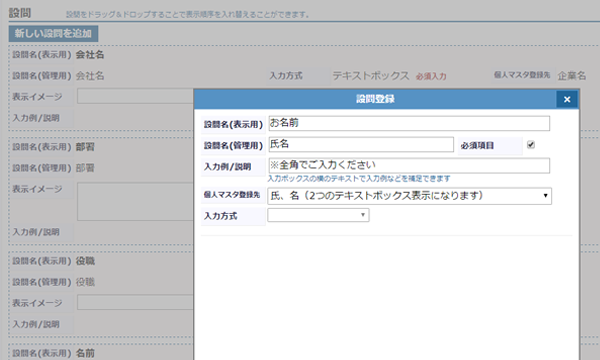Click the 入力ボックスの横のテキスト hint text
Viewport: 600px width, 360px height.
(x=359, y=179)
